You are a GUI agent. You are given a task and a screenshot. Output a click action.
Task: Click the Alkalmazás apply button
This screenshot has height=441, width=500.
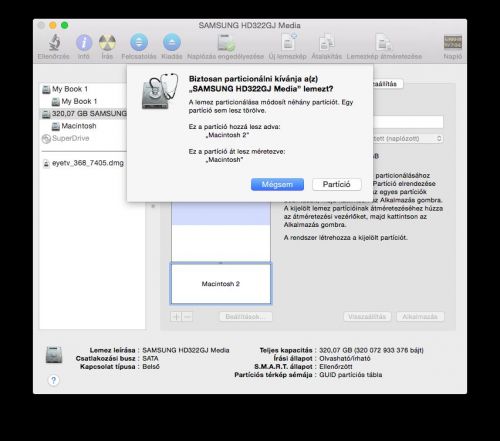(420, 316)
